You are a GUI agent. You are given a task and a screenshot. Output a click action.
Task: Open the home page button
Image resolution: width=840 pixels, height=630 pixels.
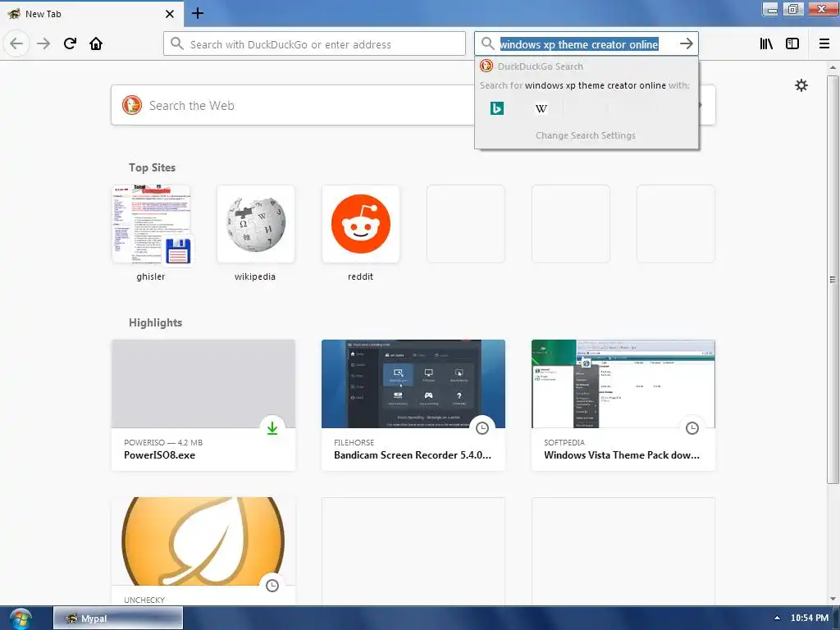(x=96, y=44)
